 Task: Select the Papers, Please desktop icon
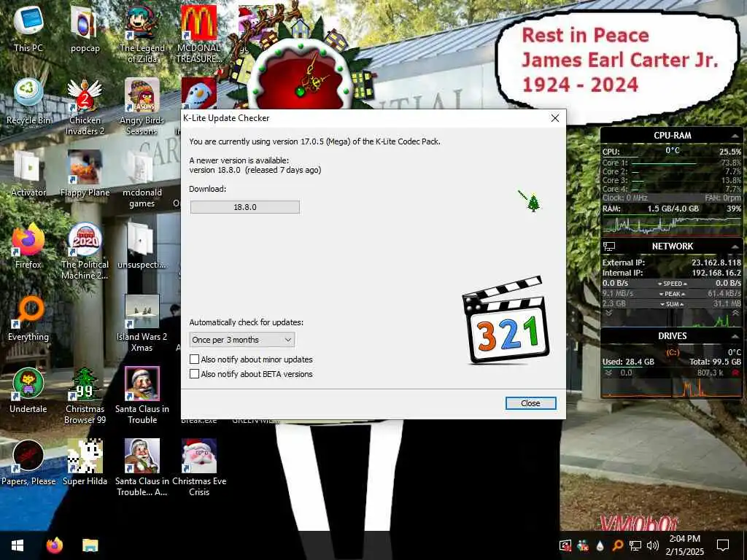pos(28,463)
